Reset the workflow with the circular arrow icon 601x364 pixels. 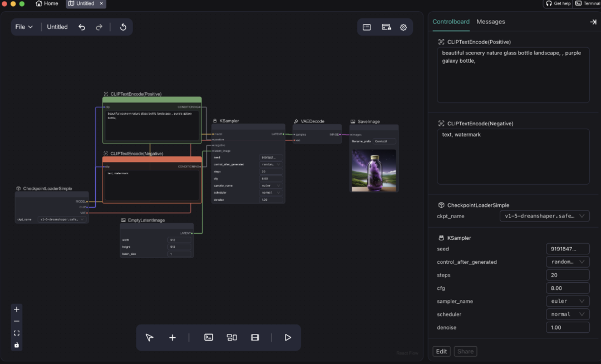pos(123,27)
